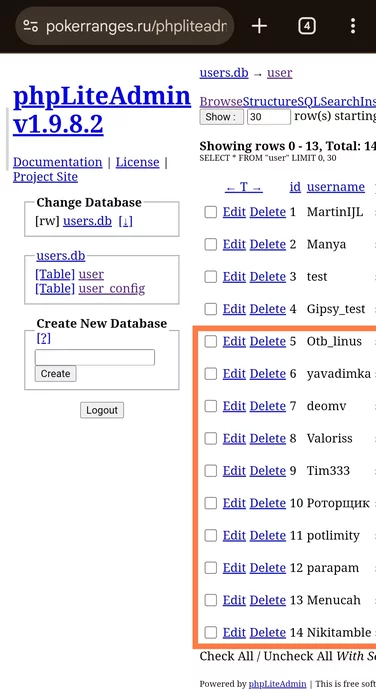
Task: Click the Browse tab
Action: [221, 101]
